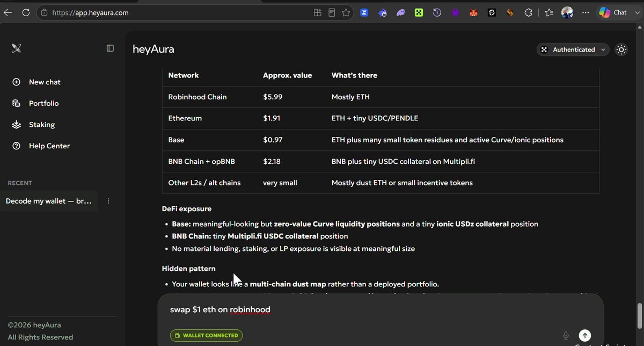This screenshot has width=644, height=346.
Task: Open the browser Extensions puzzle menu
Action: [x=529, y=12]
